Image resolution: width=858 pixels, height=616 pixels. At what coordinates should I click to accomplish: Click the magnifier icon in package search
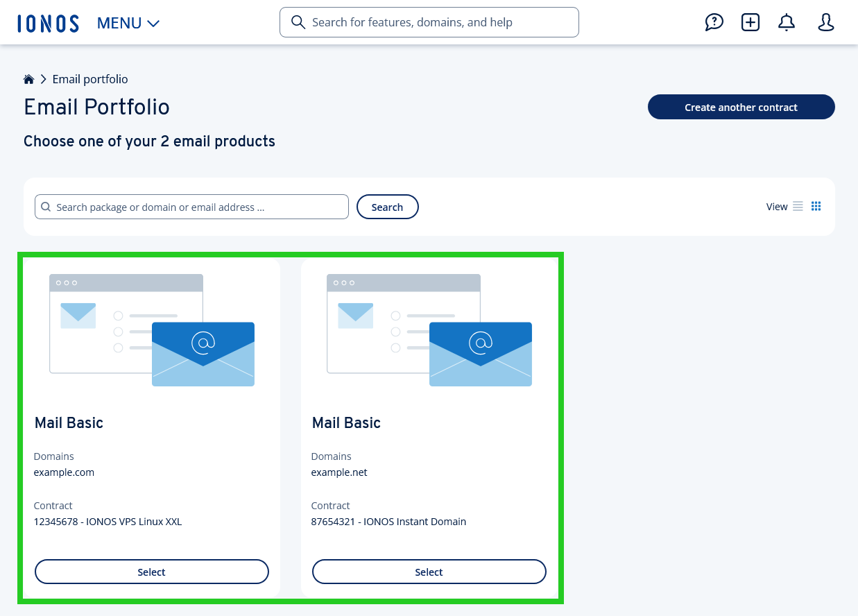[x=46, y=207]
